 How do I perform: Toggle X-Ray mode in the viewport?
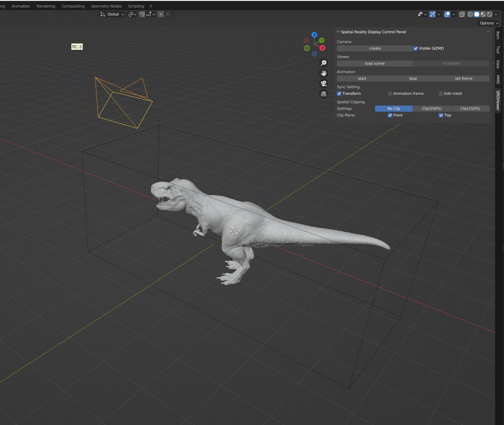point(462,14)
